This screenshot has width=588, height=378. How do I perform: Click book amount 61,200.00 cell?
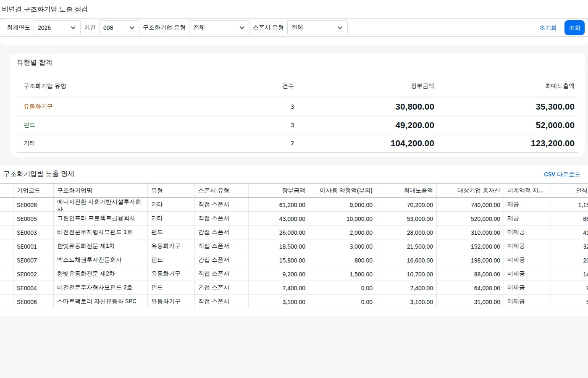(x=278, y=205)
